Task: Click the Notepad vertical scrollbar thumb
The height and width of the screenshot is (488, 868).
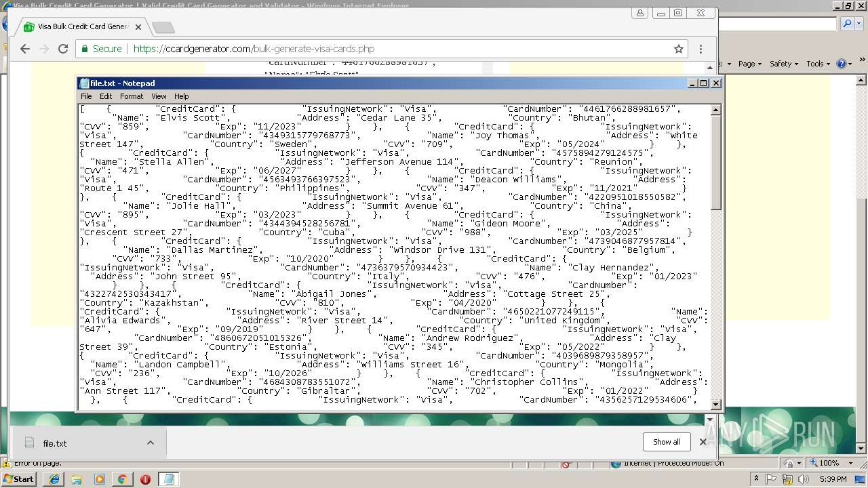Action: tap(716, 163)
